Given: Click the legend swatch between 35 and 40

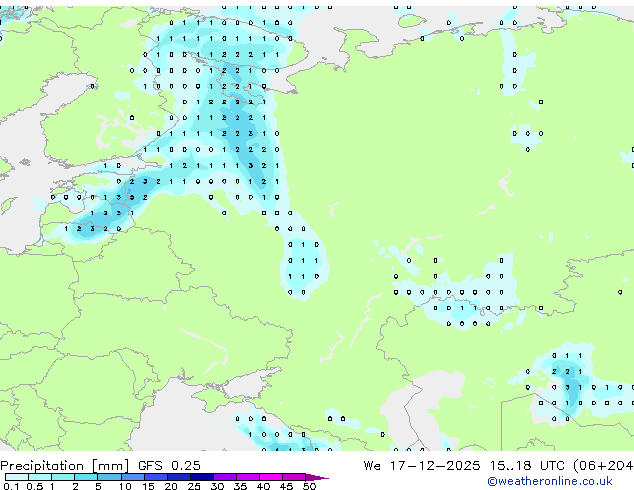Looking at the screenshot, I should pyautogui.click(x=247, y=477).
